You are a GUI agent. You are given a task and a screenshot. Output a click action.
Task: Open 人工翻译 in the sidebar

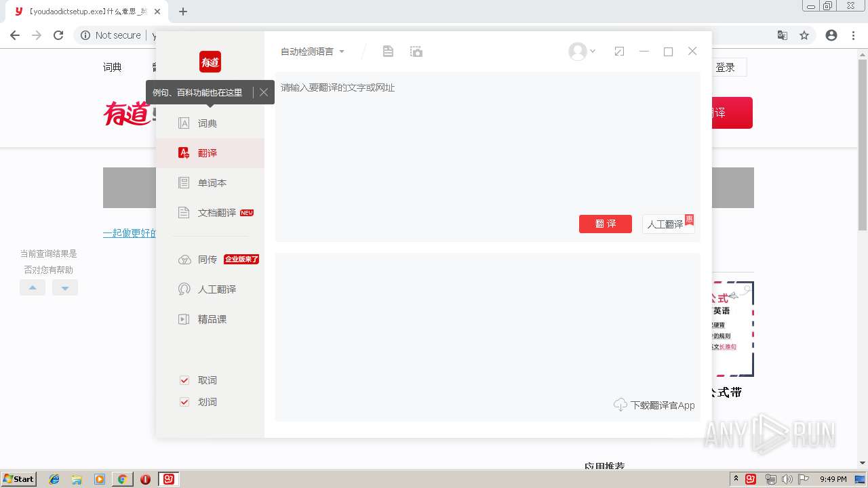(210, 289)
